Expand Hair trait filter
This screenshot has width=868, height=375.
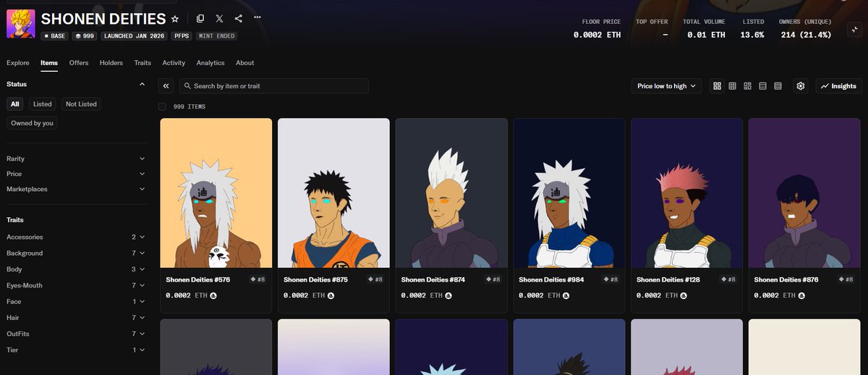point(75,318)
